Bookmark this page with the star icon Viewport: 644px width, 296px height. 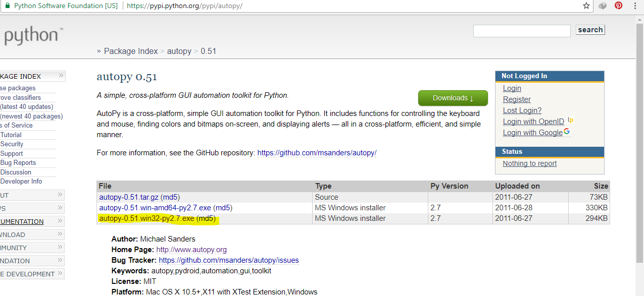pos(586,6)
